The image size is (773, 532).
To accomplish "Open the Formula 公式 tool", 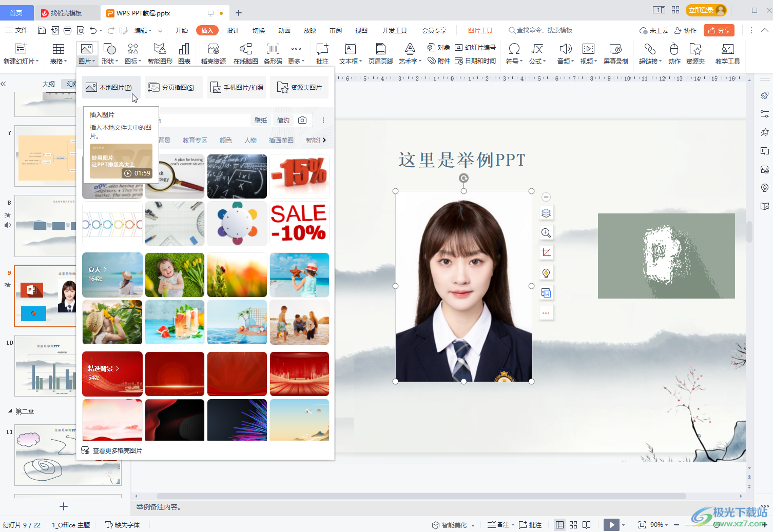I will (537, 49).
